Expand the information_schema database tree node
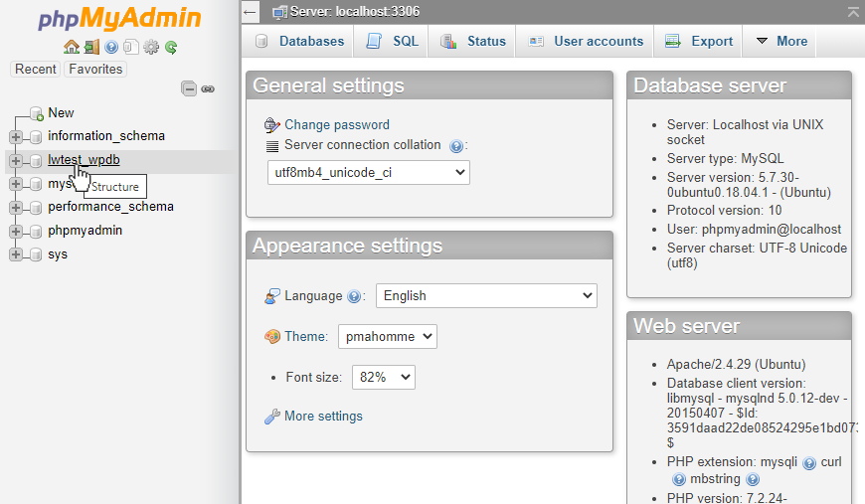 (16, 136)
